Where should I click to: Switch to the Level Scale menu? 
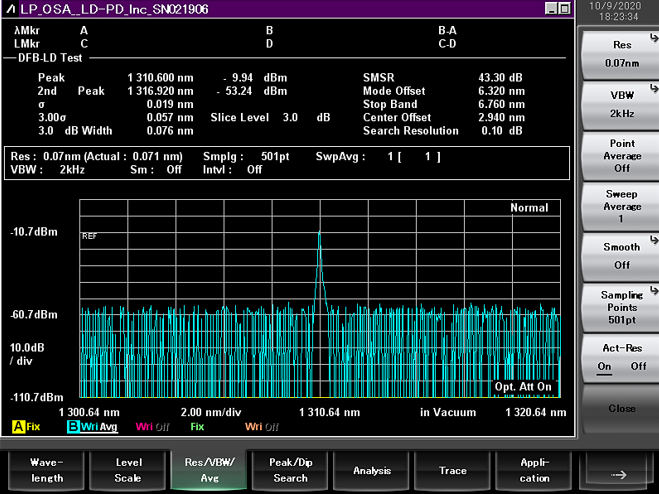(x=128, y=470)
